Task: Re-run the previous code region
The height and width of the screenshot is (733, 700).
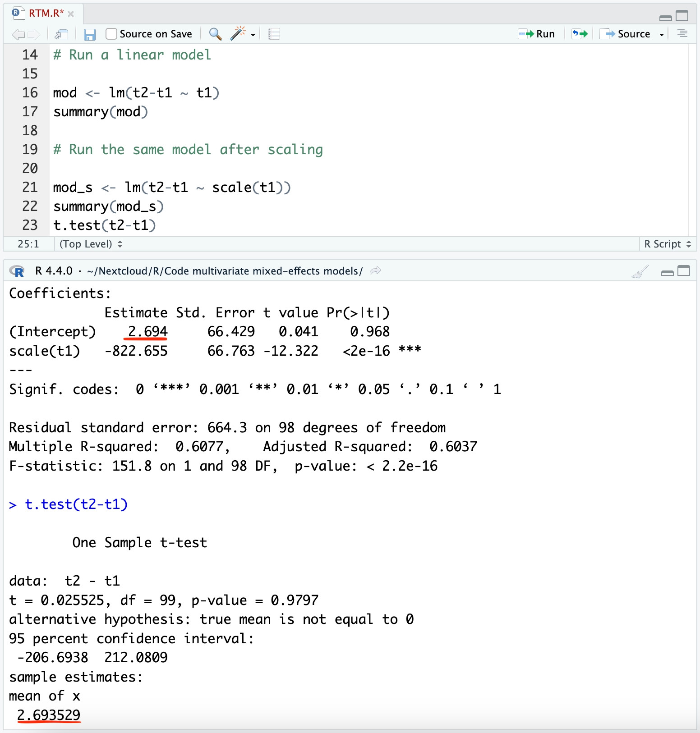Action: click(x=580, y=34)
